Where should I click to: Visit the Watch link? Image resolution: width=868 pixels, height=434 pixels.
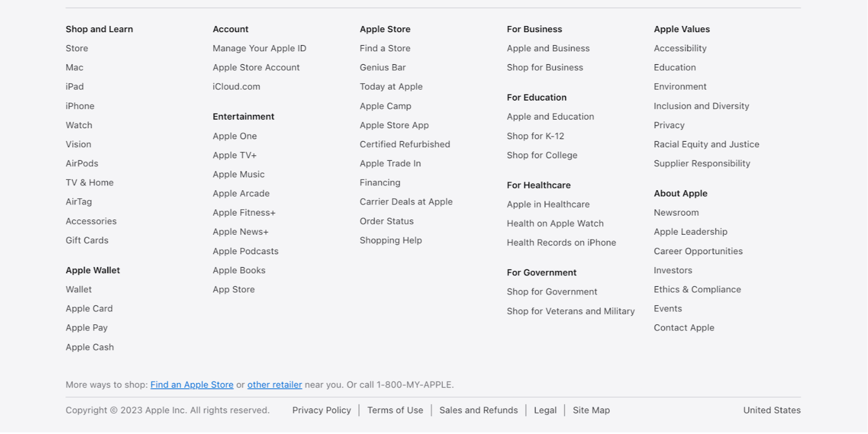[x=79, y=125]
